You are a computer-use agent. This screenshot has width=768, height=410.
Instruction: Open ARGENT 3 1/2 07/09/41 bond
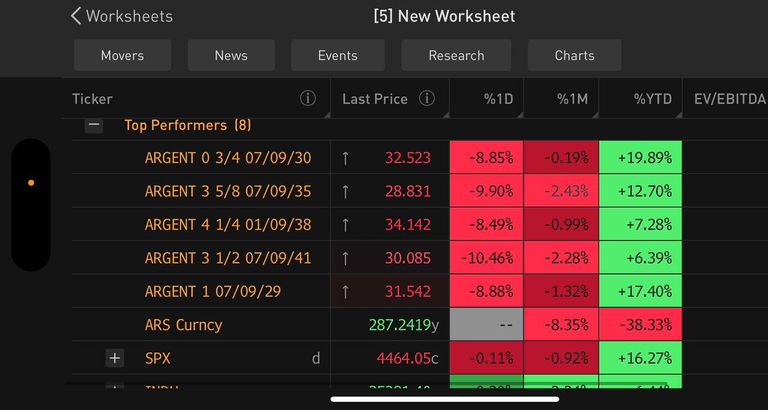(x=228, y=258)
